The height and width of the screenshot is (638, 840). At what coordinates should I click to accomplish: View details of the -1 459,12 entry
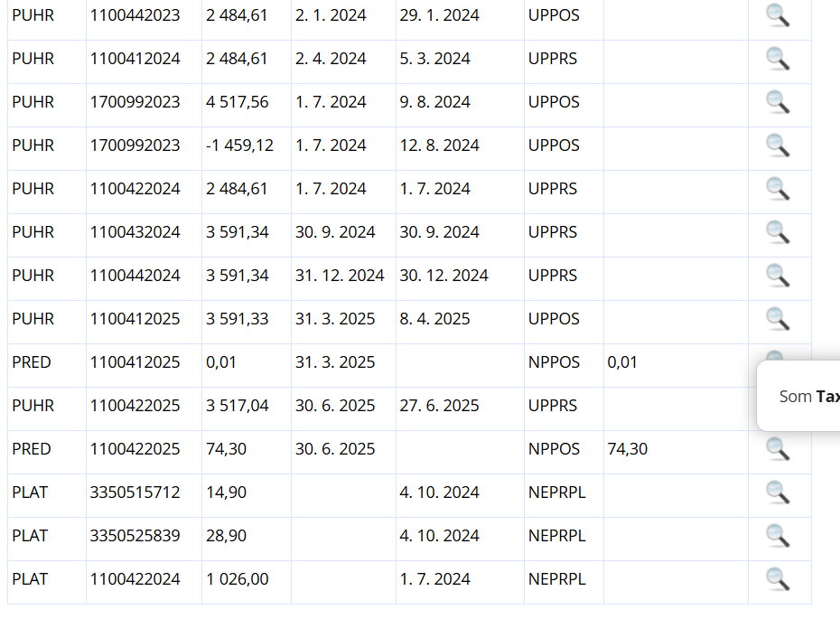[x=778, y=145]
